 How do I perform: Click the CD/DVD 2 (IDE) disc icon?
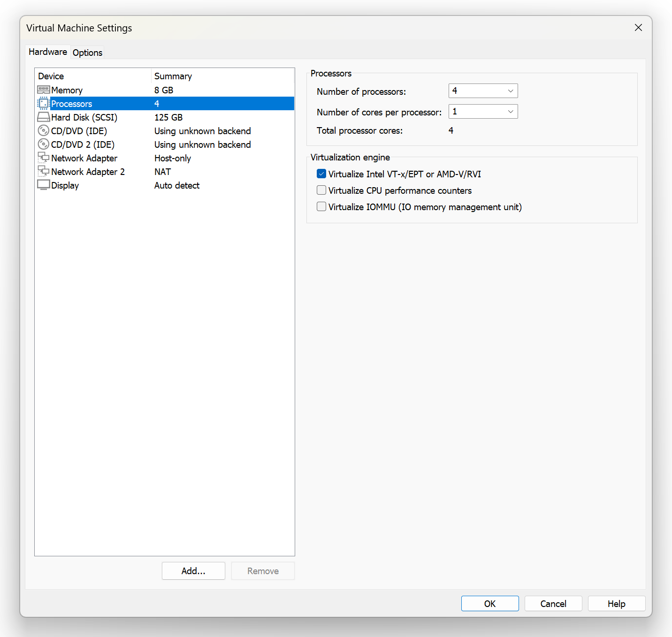(x=44, y=144)
